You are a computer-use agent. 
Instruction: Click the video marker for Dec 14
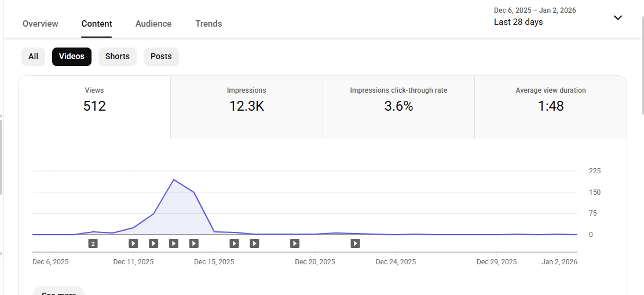[194, 243]
